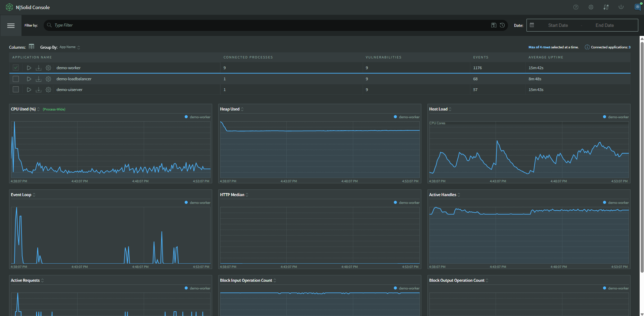Expand the Heap Used chart selector
Screen dimensions: 644x316
click(x=242, y=109)
